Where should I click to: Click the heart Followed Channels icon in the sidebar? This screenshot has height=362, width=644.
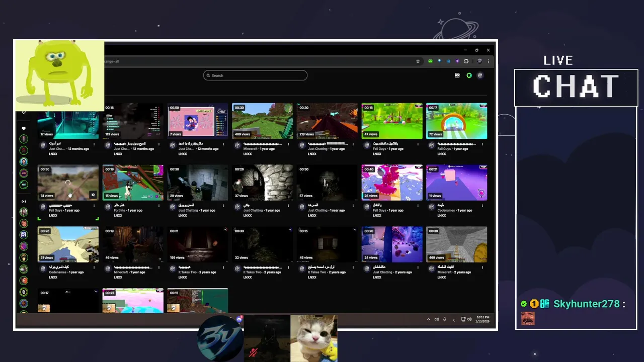pyautogui.click(x=24, y=129)
